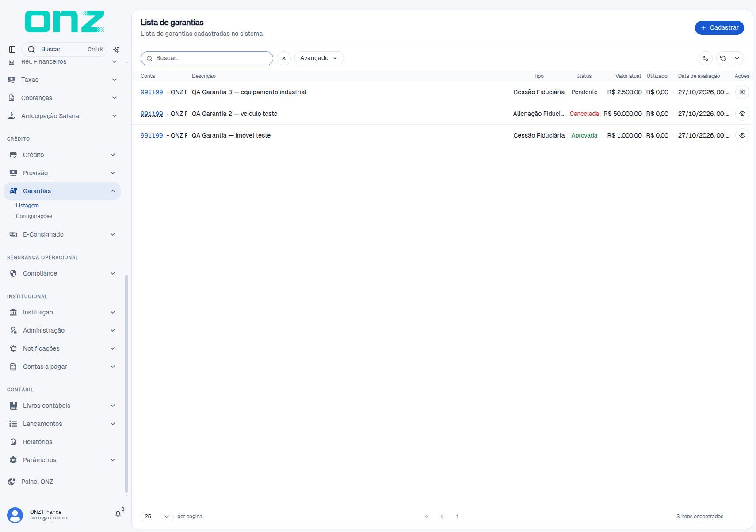Viewport: 756px width, 532px height.
Task: Select the Listagem submenu item
Action: pos(27,206)
